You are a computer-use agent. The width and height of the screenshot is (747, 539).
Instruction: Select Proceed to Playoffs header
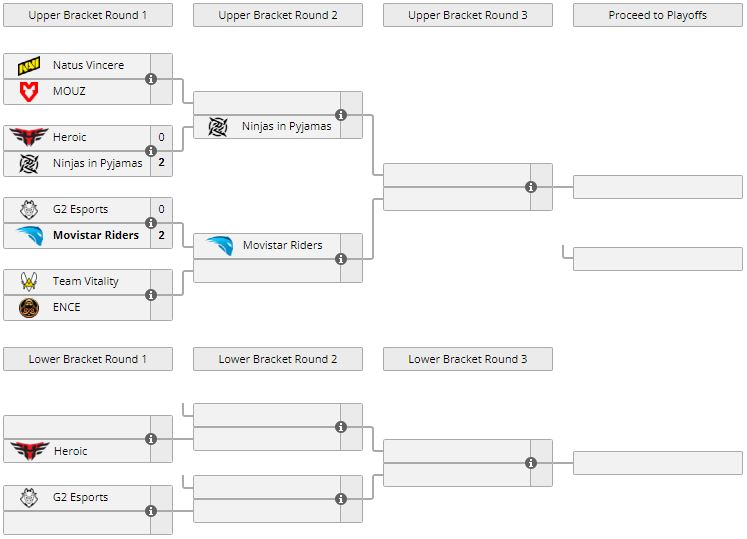(658, 15)
